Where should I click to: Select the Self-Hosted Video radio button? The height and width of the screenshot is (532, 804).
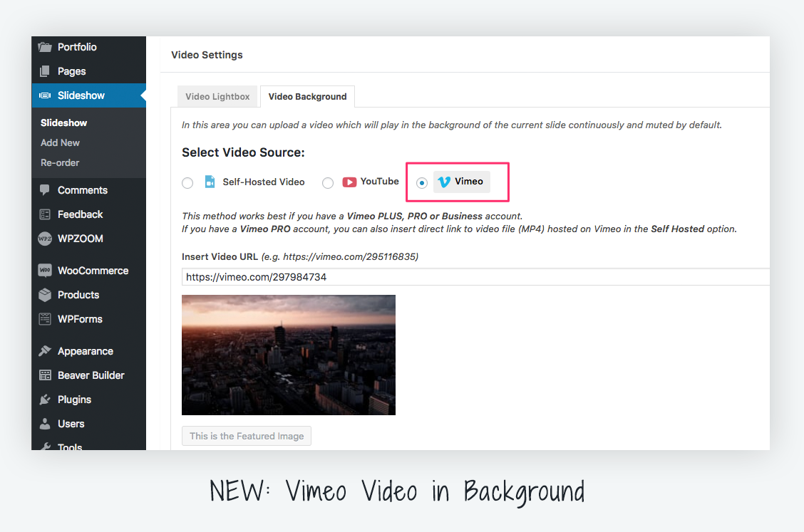point(187,183)
